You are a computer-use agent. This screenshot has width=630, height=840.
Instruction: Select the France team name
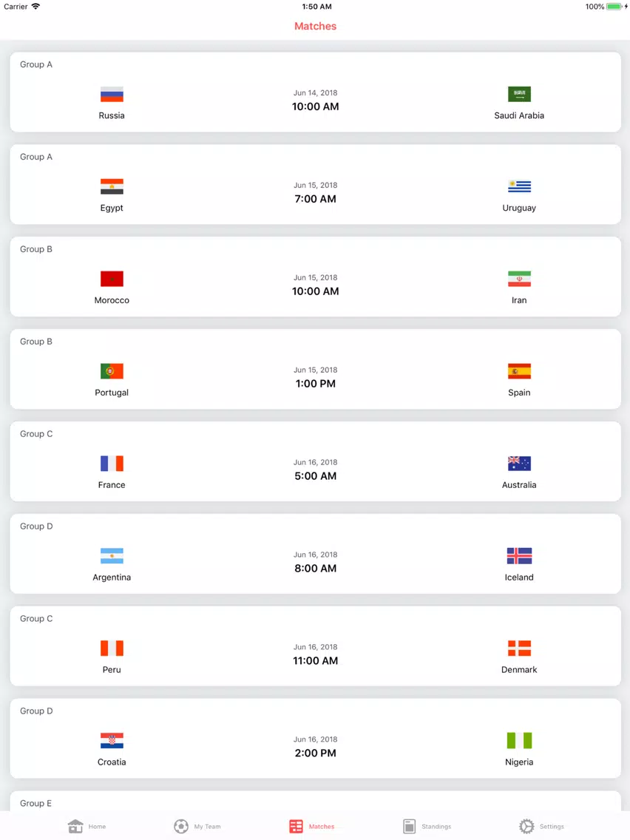112,485
